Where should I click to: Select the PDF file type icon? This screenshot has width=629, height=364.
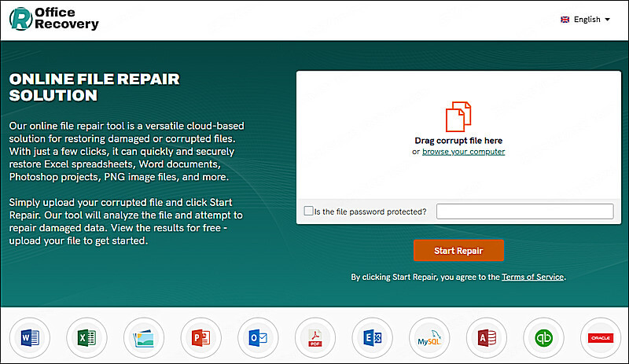pos(315,337)
